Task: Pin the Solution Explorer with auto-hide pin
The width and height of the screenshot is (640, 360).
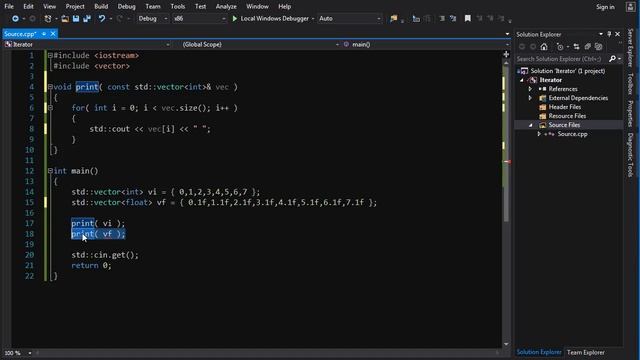Action: point(609,34)
